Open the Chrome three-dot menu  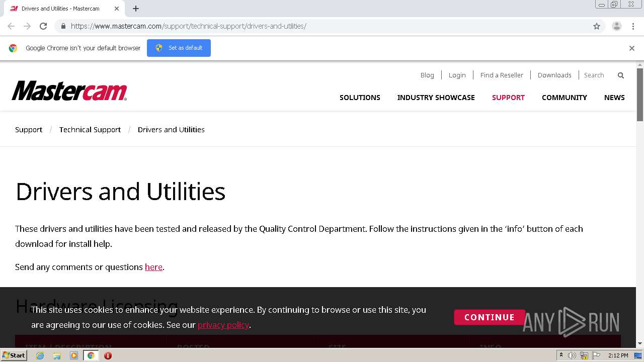[633, 26]
